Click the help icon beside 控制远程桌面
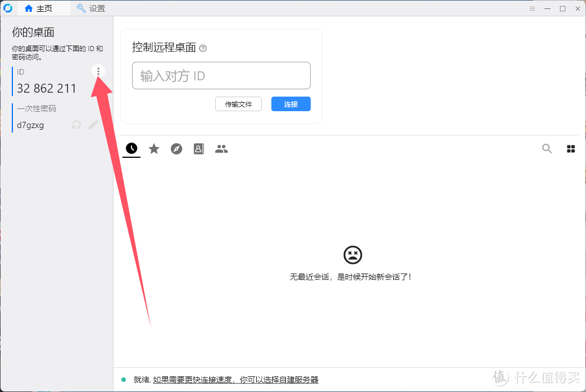The image size is (586, 392). (202, 48)
